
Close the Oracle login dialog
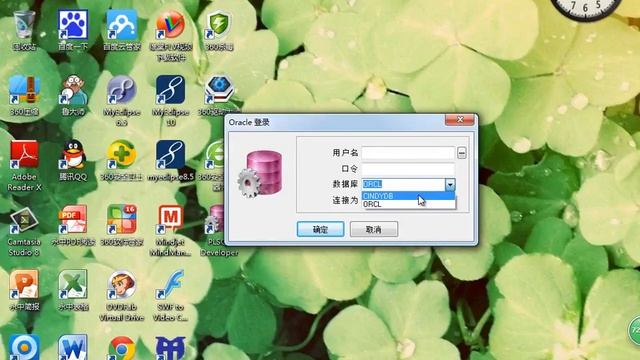coord(460,120)
